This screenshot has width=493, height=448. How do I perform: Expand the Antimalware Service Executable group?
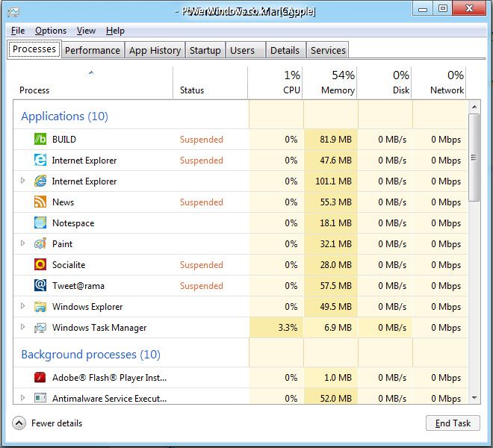pyautogui.click(x=22, y=398)
